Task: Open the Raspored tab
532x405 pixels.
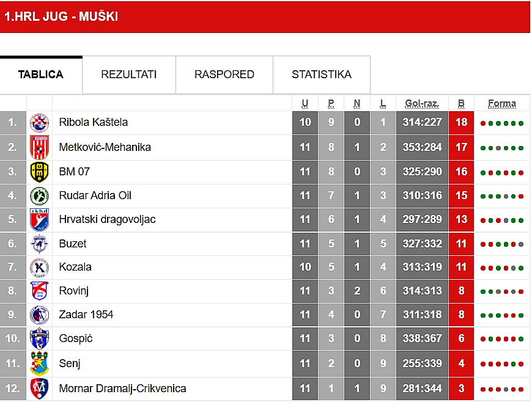Action: 224,75
